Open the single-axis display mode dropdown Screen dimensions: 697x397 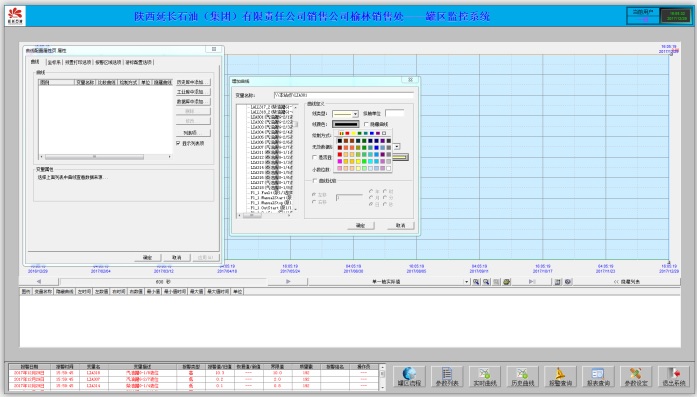coord(466,282)
